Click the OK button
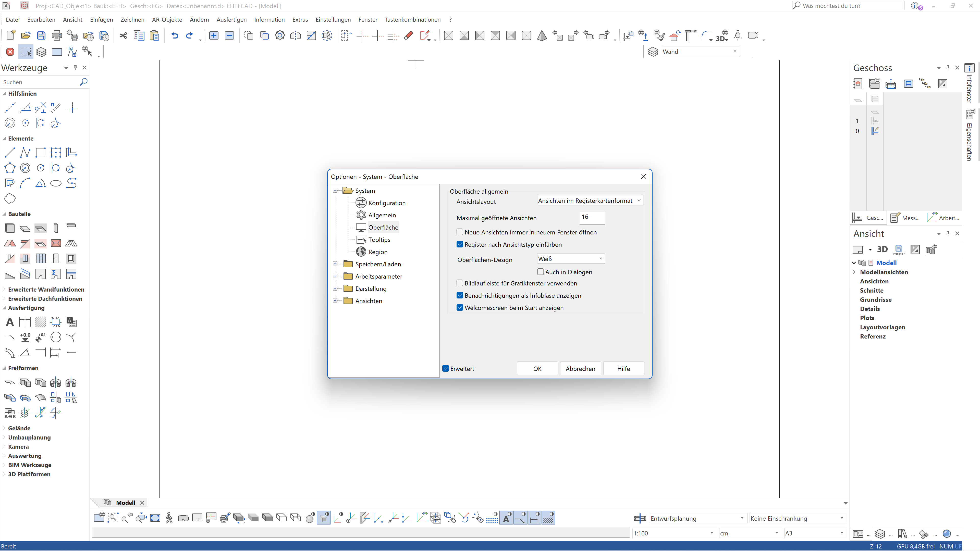980x551 pixels. (537, 368)
